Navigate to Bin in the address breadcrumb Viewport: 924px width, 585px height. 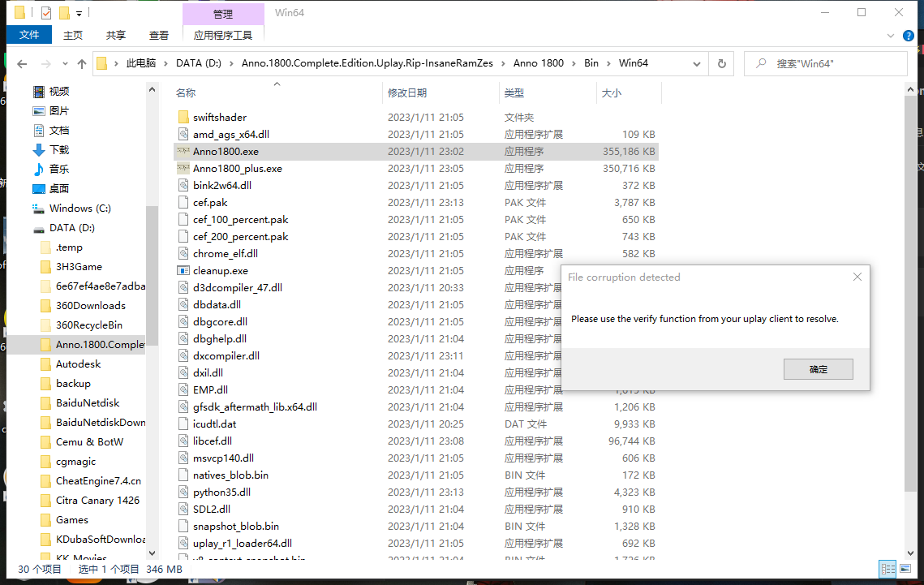591,63
